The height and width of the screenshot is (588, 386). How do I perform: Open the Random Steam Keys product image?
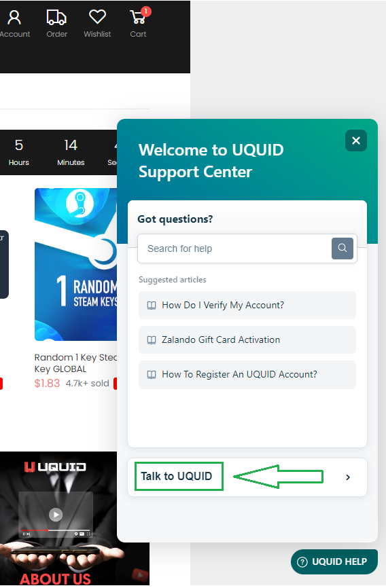click(x=76, y=264)
